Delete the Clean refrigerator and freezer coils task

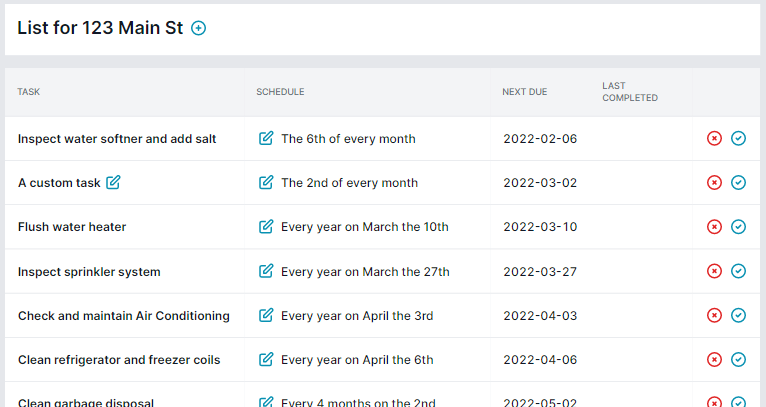pyautogui.click(x=714, y=359)
